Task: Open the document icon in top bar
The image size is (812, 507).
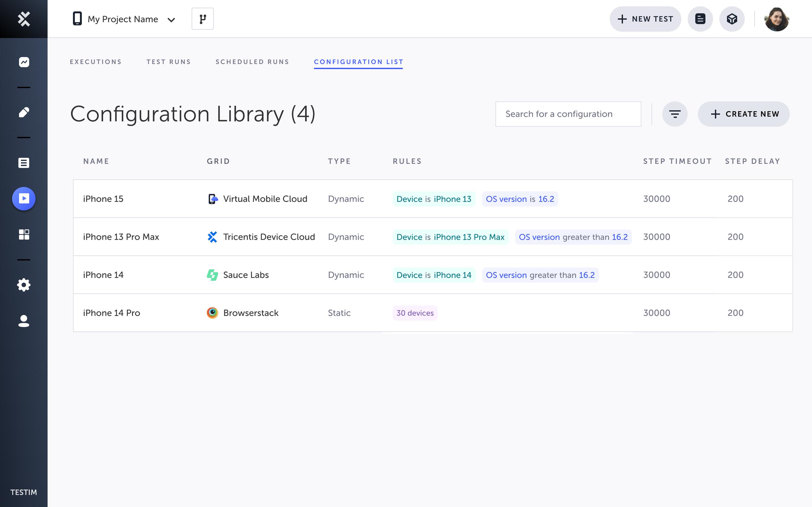Action: pos(700,19)
